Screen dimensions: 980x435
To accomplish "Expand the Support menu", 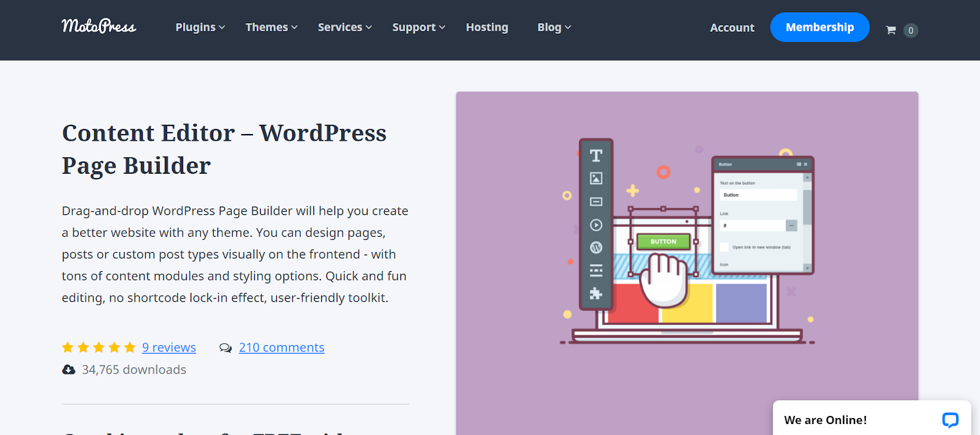I will (x=419, y=27).
